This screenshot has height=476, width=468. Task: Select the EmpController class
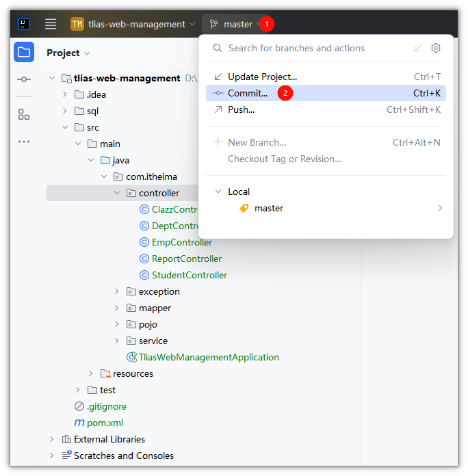[181, 242]
